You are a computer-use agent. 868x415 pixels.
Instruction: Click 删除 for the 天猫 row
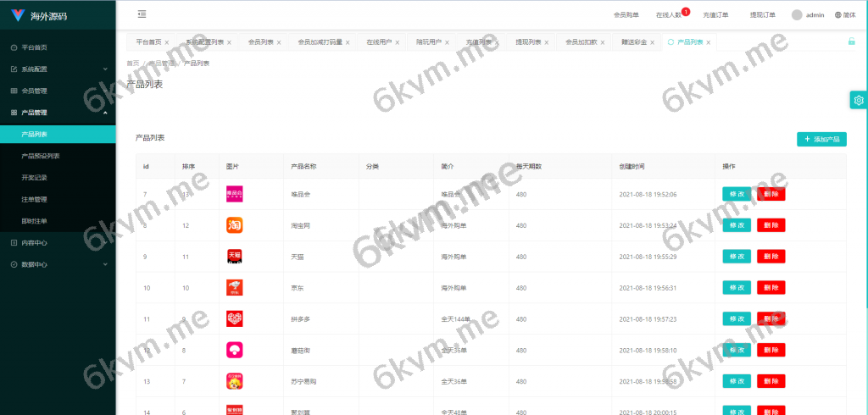click(x=771, y=256)
